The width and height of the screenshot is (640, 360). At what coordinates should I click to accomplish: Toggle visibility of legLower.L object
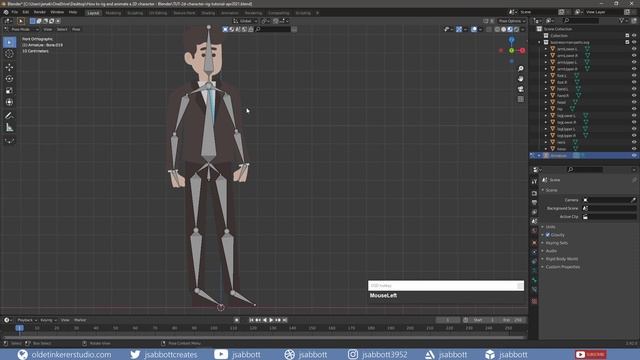click(x=634, y=116)
